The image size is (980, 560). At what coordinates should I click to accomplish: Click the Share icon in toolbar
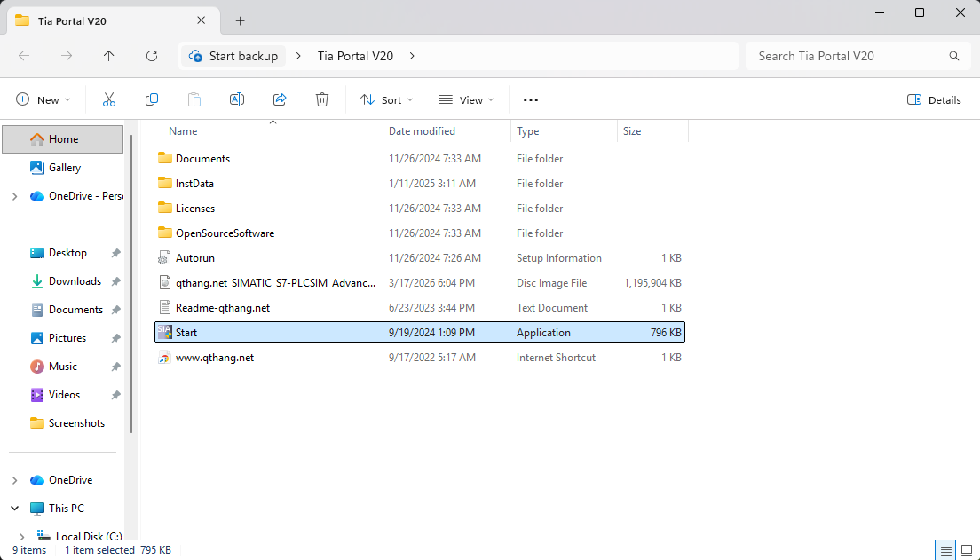pos(280,100)
